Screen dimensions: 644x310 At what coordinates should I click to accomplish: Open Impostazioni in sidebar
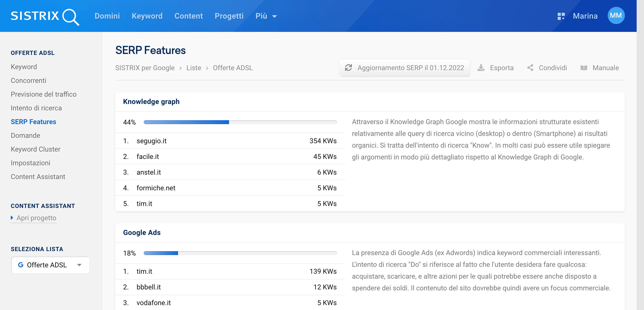tap(30, 163)
